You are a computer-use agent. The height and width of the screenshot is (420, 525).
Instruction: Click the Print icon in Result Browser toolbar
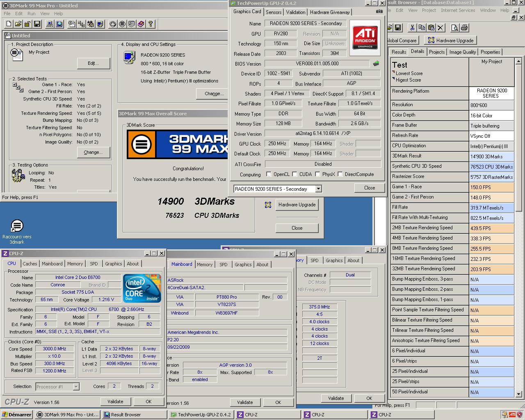464,27
